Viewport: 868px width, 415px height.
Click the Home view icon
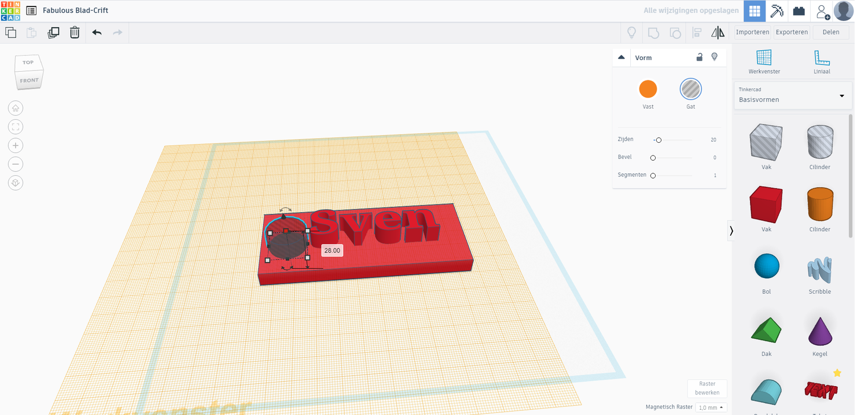point(16,108)
